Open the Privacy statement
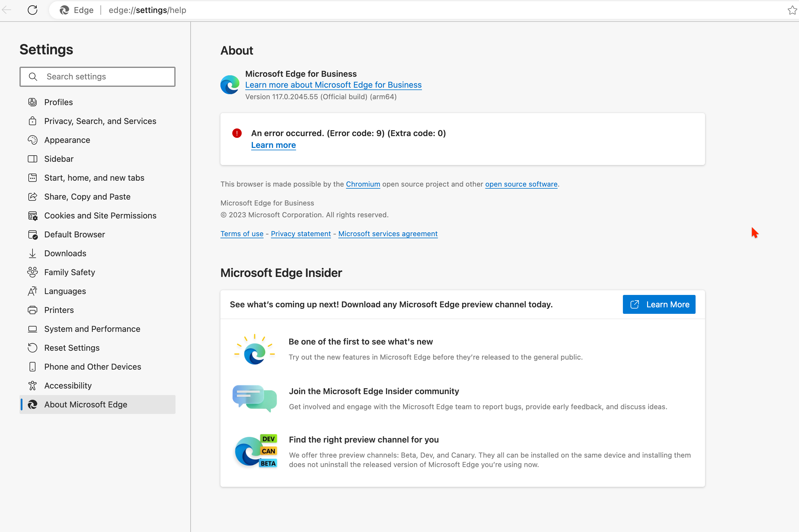799x532 pixels. point(301,234)
